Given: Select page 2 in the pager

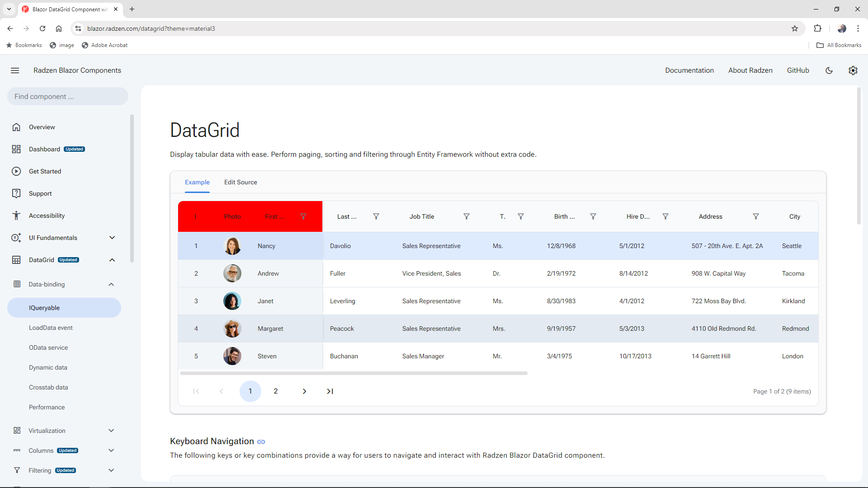Looking at the screenshot, I should [276, 391].
